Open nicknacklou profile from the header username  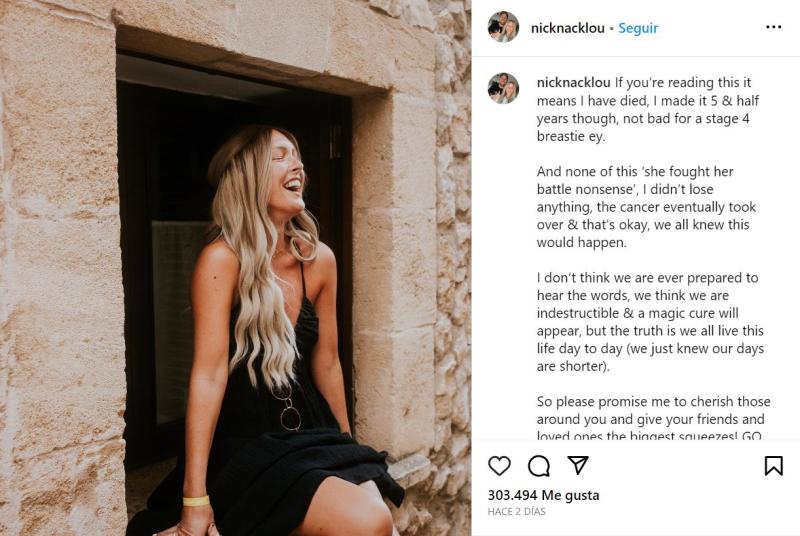click(570, 28)
